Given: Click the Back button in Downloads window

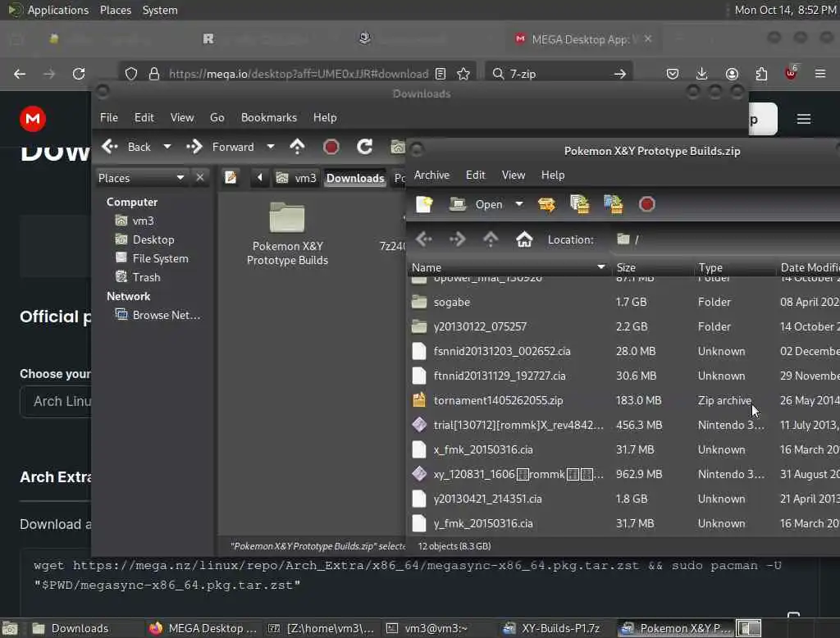Looking at the screenshot, I should tap(127, 147).
